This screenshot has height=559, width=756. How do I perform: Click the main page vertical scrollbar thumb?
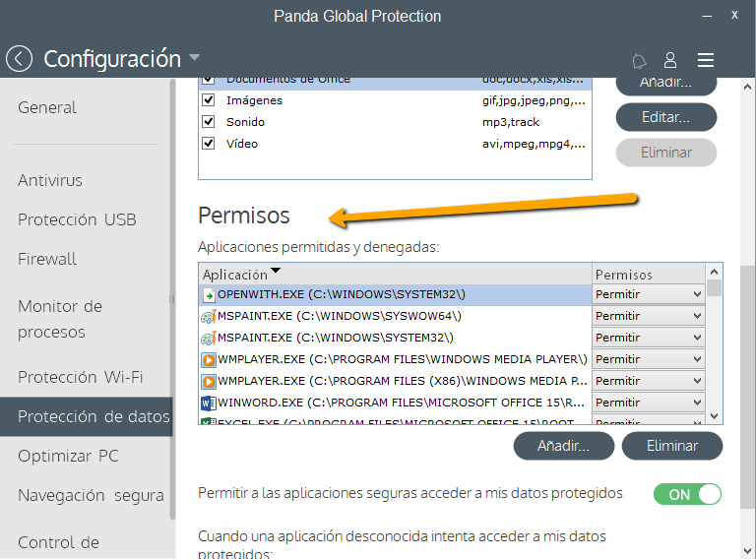point(747,387)
